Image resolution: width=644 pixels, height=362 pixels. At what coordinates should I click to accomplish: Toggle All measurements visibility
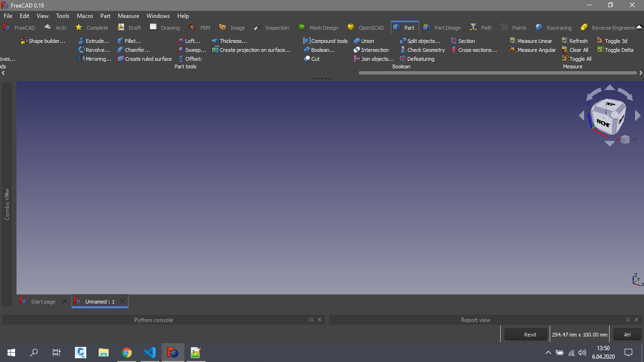pyautogui.click(x=576, y=59)
